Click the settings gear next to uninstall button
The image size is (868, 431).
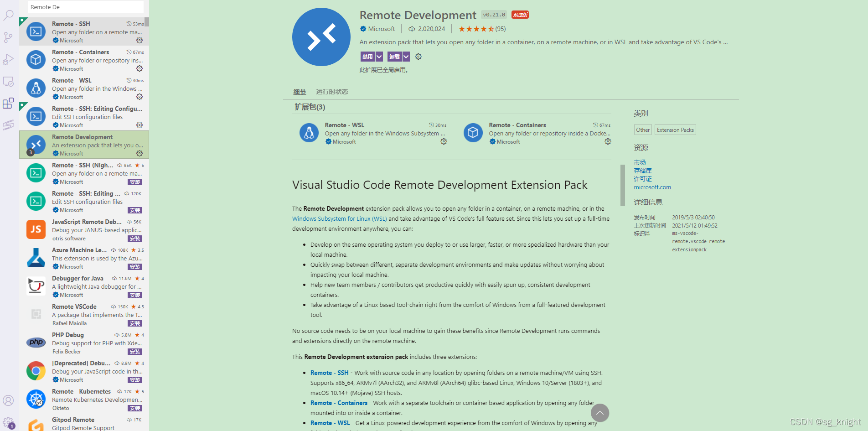click(418, 57)
